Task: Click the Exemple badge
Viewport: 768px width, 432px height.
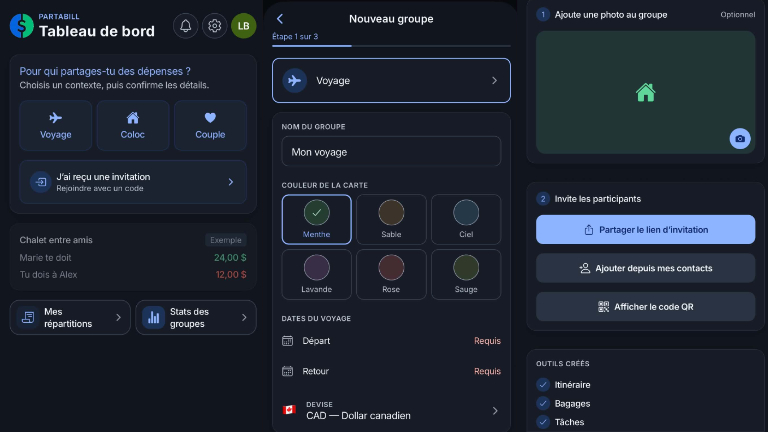Action: click(x=226, y=240)
